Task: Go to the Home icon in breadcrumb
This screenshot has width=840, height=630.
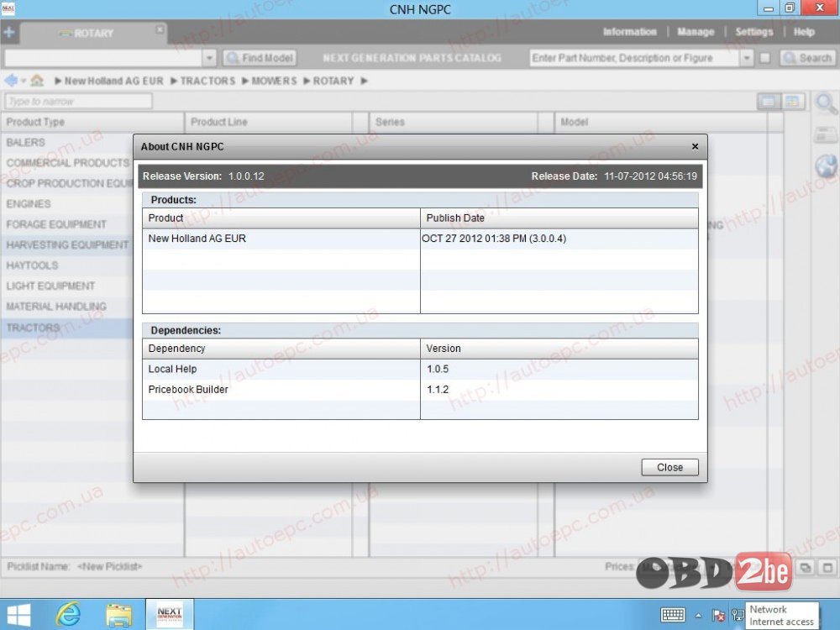Action: tap(37, 81)
